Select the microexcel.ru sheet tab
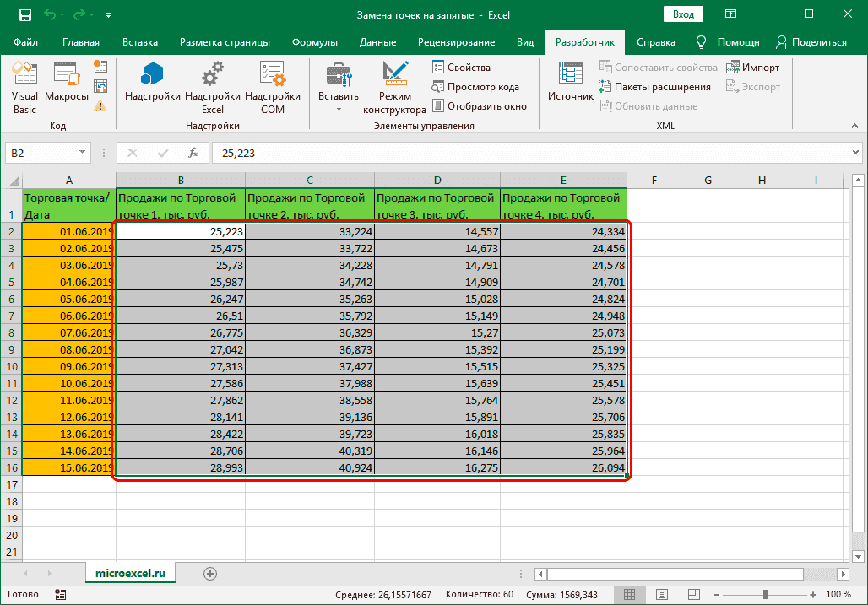This screenshot has width=868, height=605. click(130, 573)
